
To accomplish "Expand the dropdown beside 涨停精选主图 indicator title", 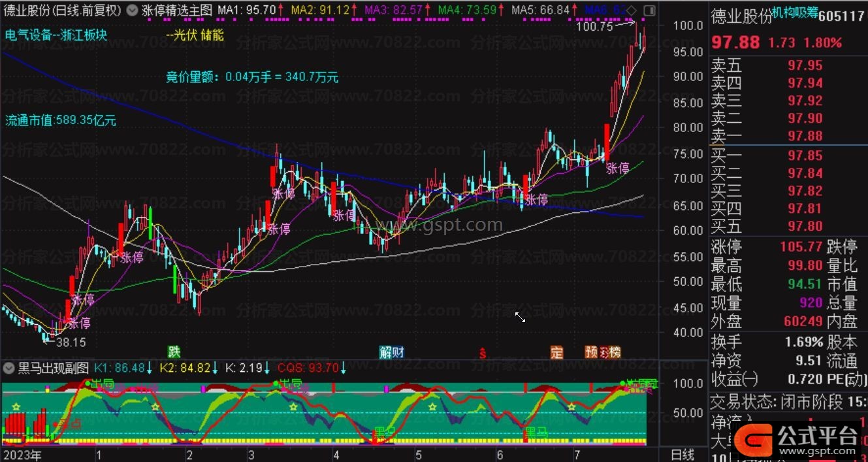I will 133,10.
